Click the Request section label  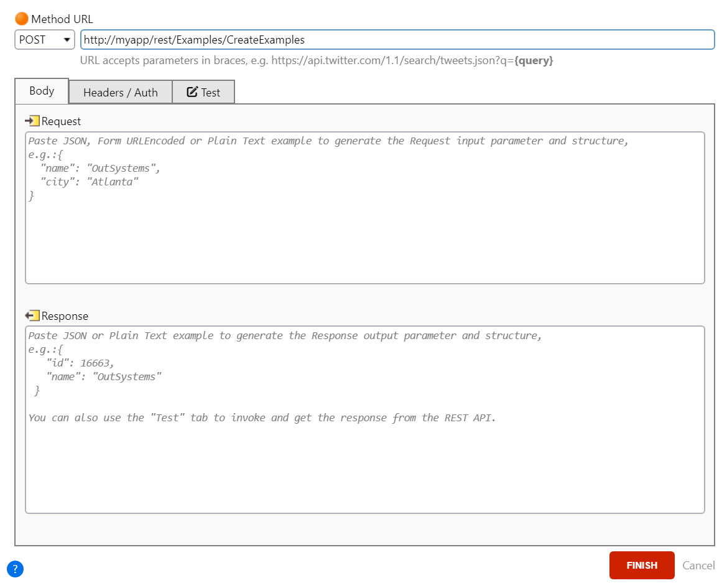[62, 121]
